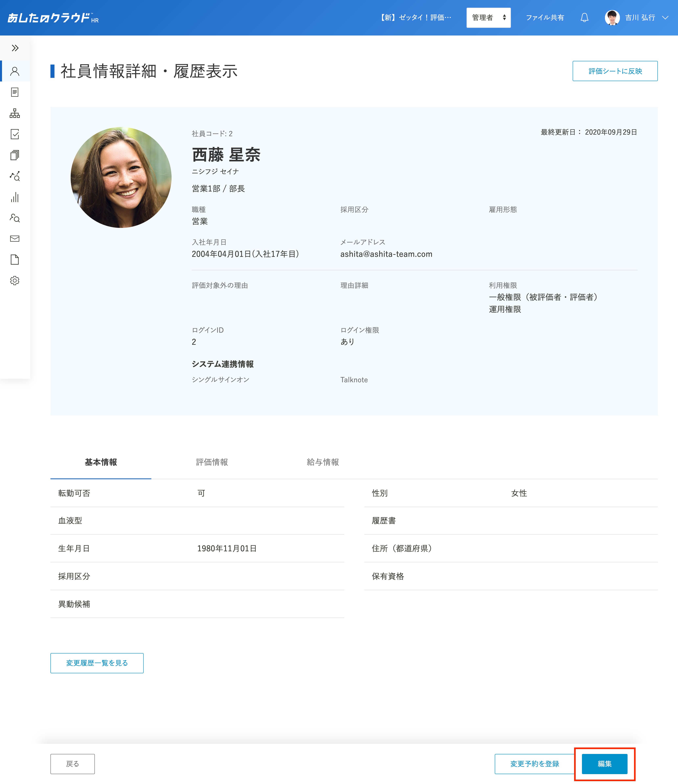Switch to the 基本情報 tab
This screenshot has width=678, height=784.
101,462
